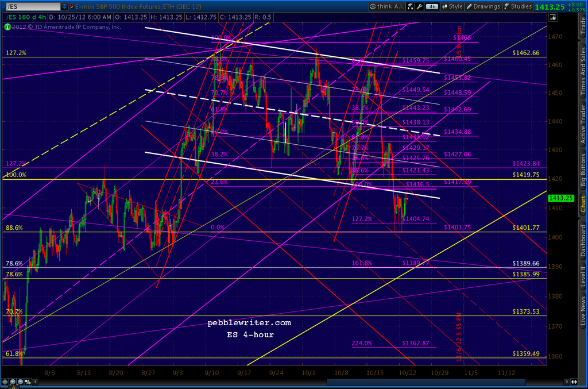The image size is (588, 389).
Task: Open the Style dropdown menu
Action: (452, 6)
